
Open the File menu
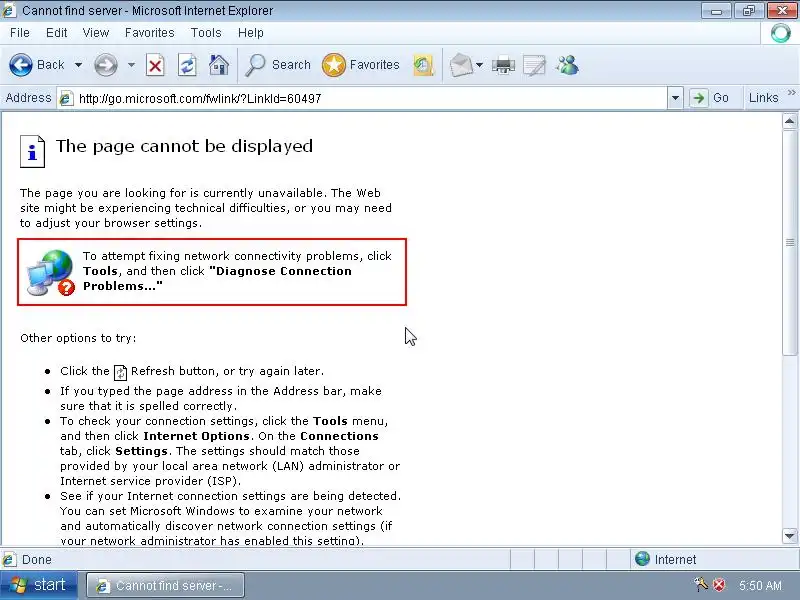click(19, 33)
